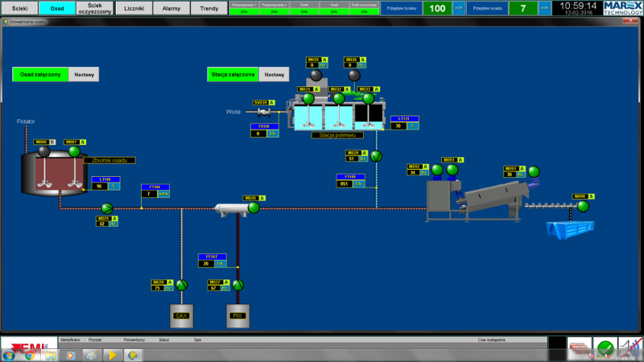This screenshot has width=644, height=362.
Task: Click the M027 pump above the PIX tank
Action: click(237, 286)
